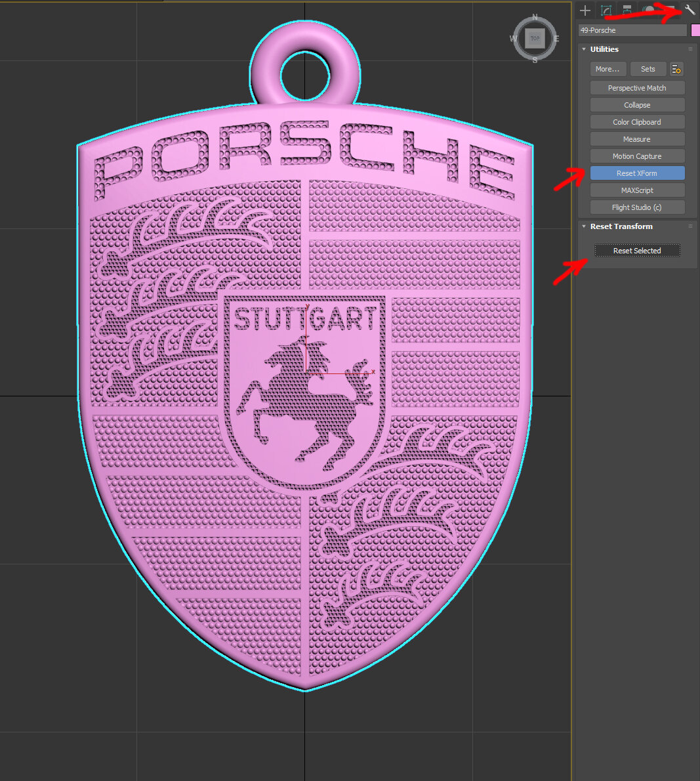Screen dimensions: 700x781
Task: Click the Reset Selected button
Action: click(x=637, y=251)
